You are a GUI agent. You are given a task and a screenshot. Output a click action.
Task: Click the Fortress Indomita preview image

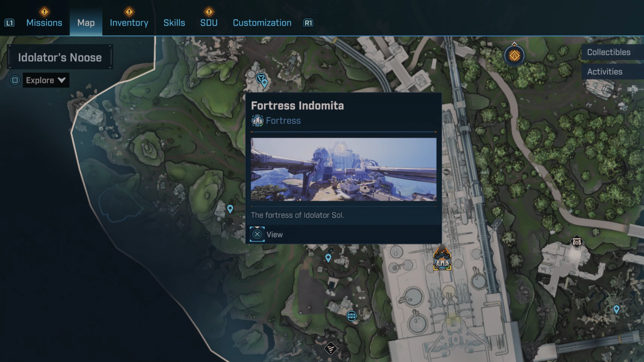tap(343, 169)
